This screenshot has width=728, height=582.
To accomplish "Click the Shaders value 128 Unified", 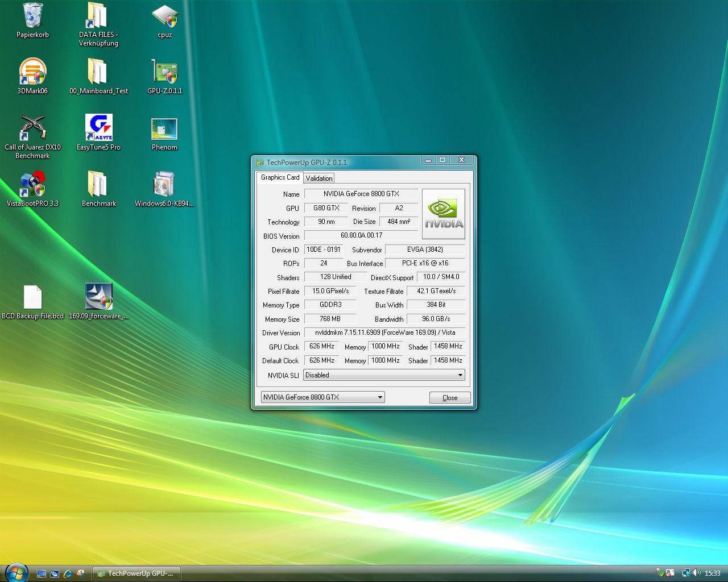I will point(336,277).
